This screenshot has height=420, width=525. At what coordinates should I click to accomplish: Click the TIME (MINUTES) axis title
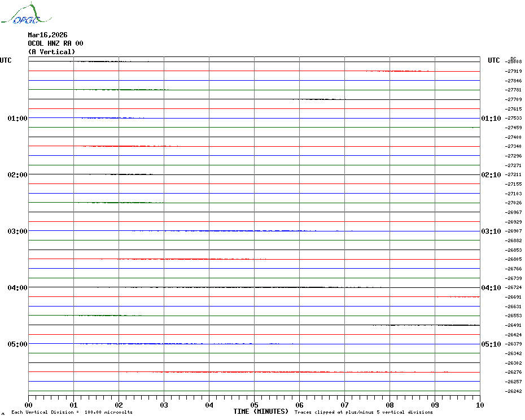261,412
